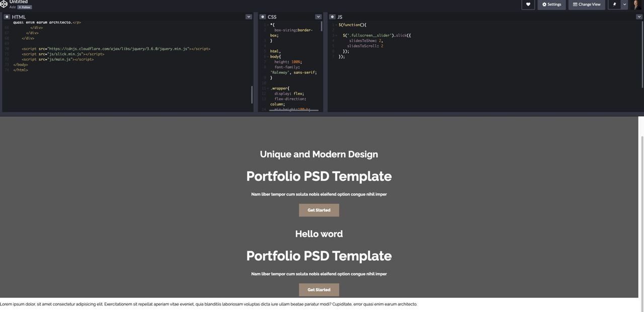The width and height of the screenshot is (644, 312).
Task: Click the first Get Started button
Action: click(319, 210)
